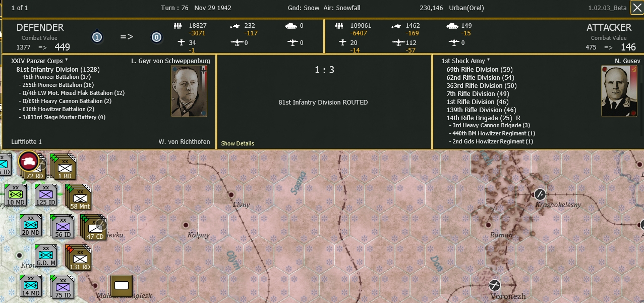
Task: Select the 20 MD unit counter
Action: pyautogui.click(x=30, y=225)
